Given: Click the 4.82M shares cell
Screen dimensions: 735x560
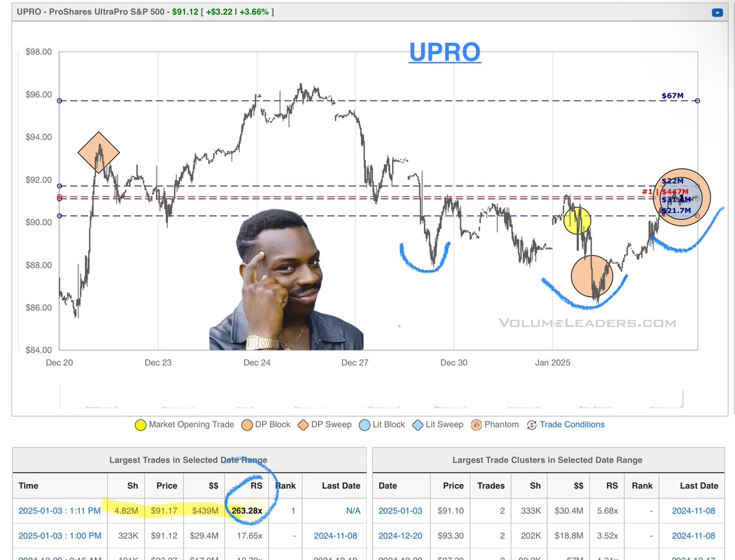Looking at the screenshot, I should coord(127,510).
